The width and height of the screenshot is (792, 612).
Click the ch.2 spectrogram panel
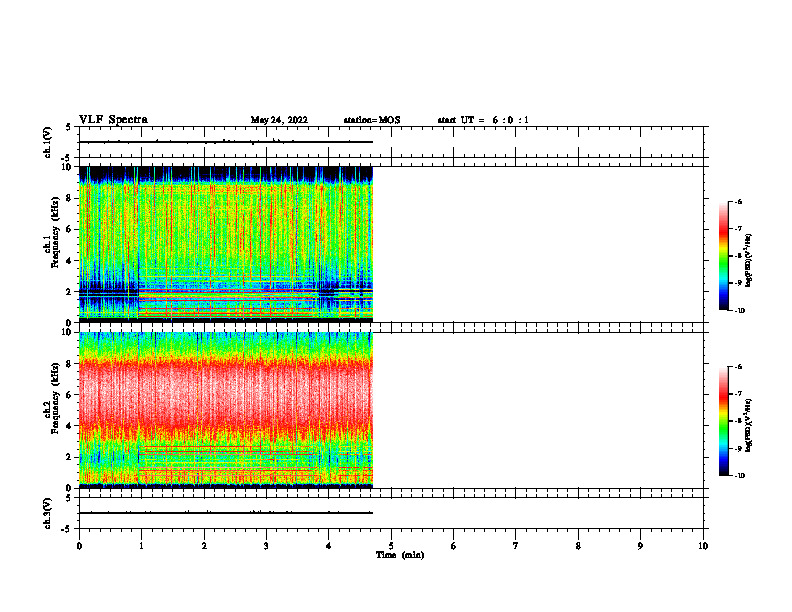click(x=226, y=410)
